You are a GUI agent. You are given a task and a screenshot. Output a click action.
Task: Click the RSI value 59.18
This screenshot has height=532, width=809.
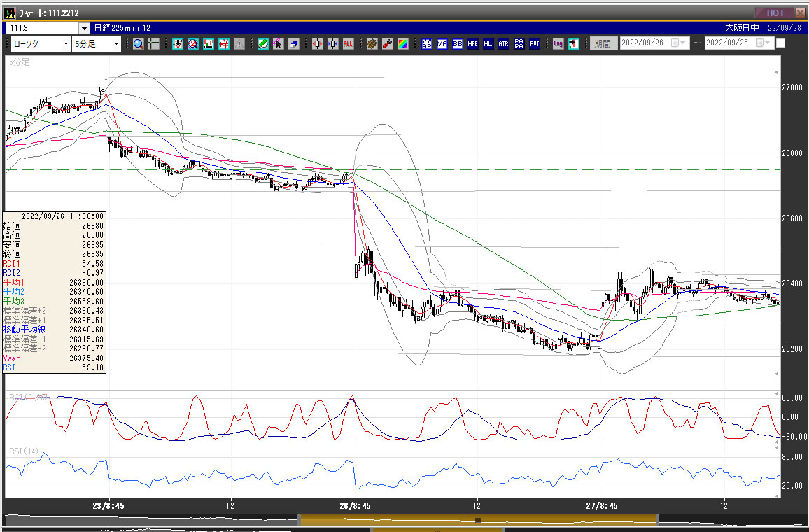pos(92,367)
